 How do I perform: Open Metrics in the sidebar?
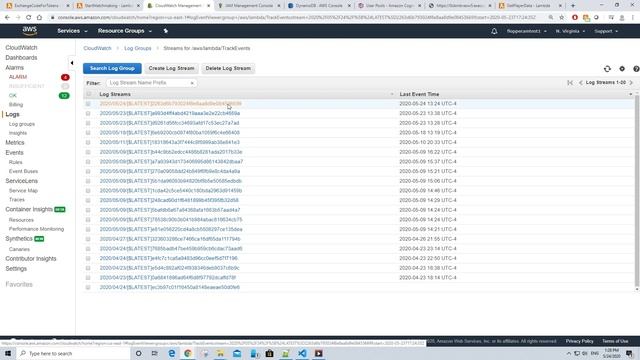pos(15,142)
